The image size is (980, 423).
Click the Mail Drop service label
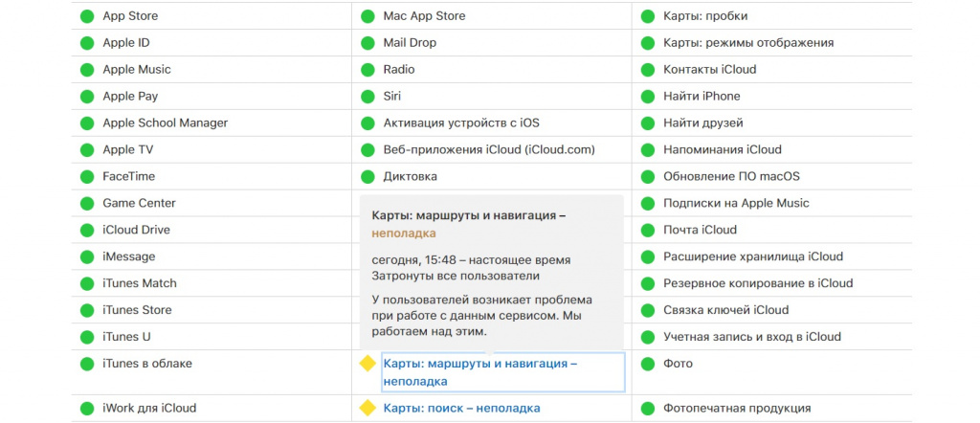[410, 43]
